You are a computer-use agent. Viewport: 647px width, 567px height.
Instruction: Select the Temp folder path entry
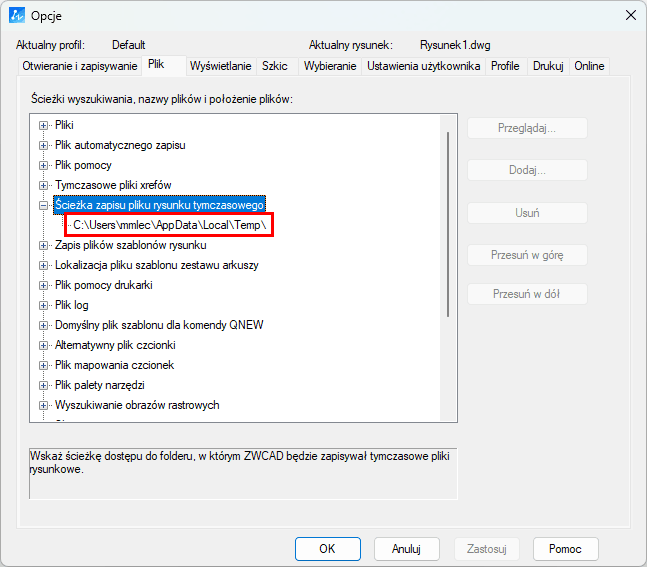coord(169,225)
